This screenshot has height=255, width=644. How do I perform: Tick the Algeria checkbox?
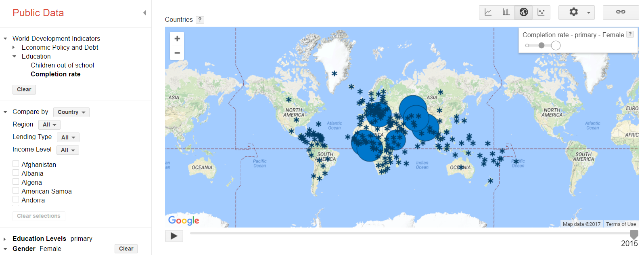point(16,181)
